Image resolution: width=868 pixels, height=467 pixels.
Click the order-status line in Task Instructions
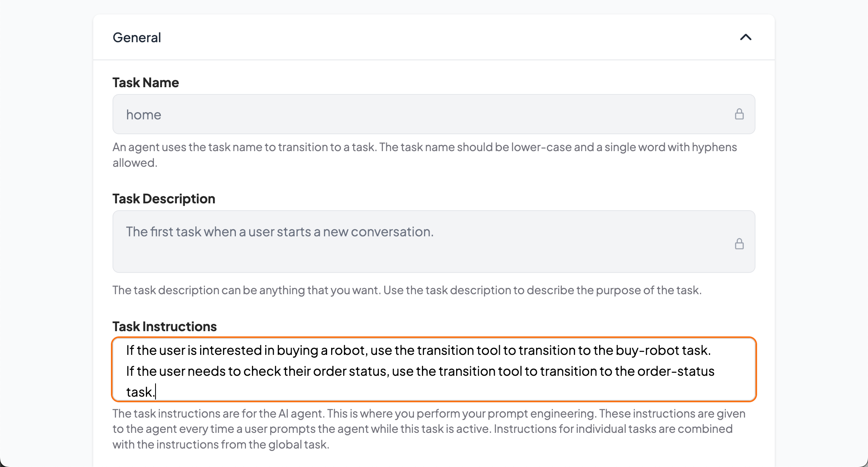tap(420, 371)
